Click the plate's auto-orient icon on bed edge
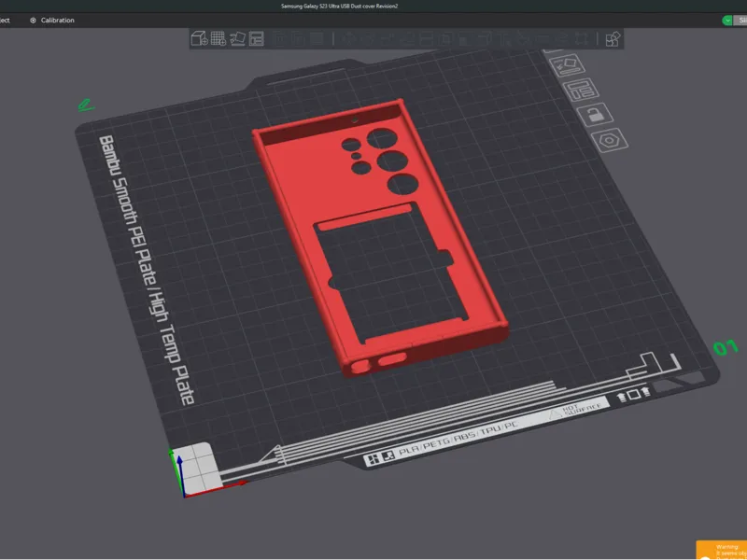 (x=567, y=64)
